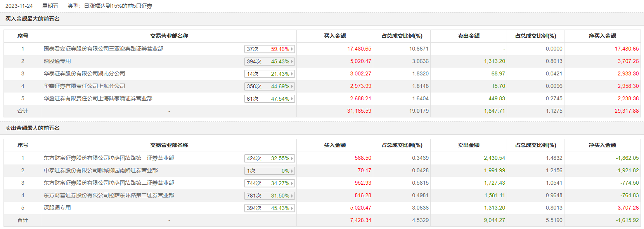Open the 358次 44.69% dropdown
This screenshot has width=644, height=229.
[269, 86]
